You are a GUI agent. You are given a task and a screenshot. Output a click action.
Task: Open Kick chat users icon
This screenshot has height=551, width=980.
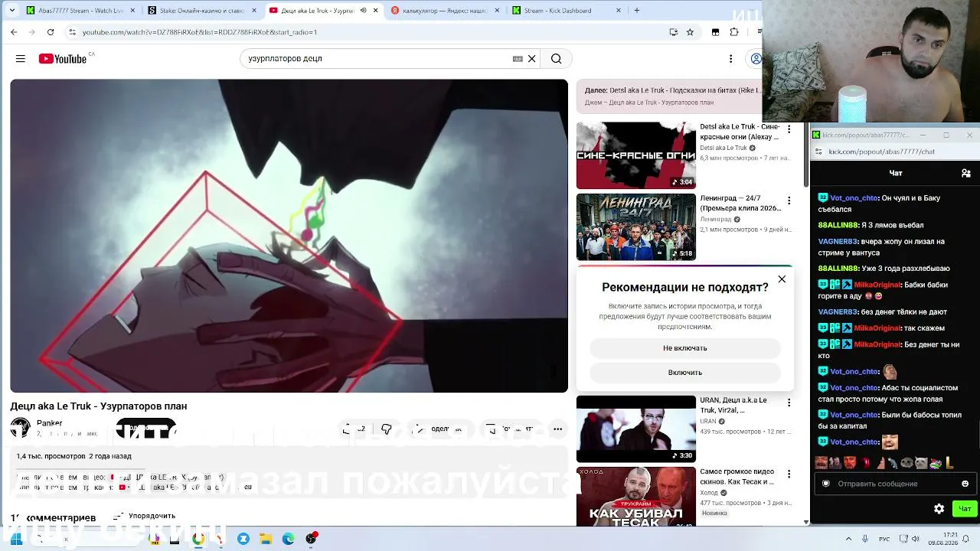point(966,174)
